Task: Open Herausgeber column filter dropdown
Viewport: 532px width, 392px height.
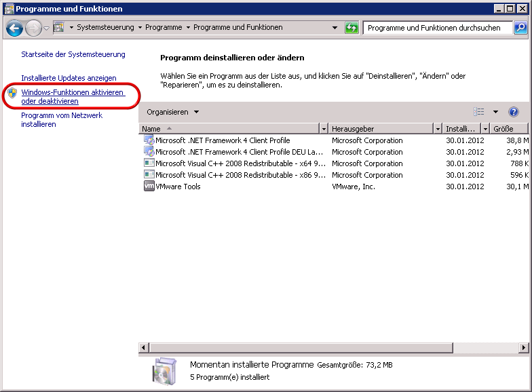Action: (x=438, y=129)
